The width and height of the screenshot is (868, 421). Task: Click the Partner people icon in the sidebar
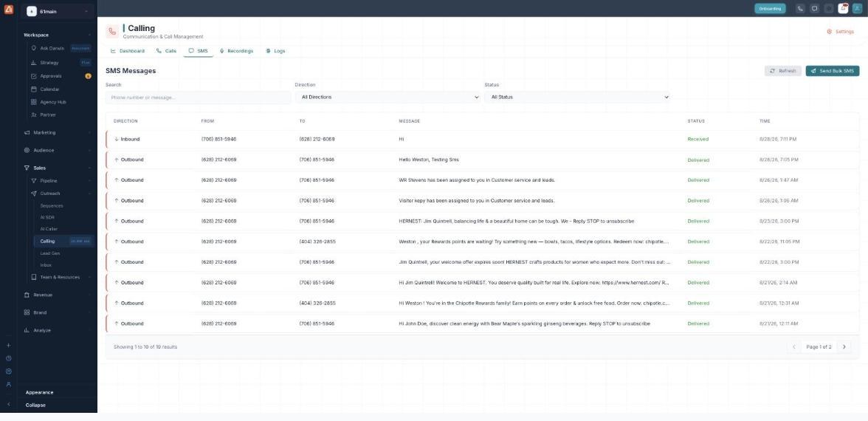point(34,114)
